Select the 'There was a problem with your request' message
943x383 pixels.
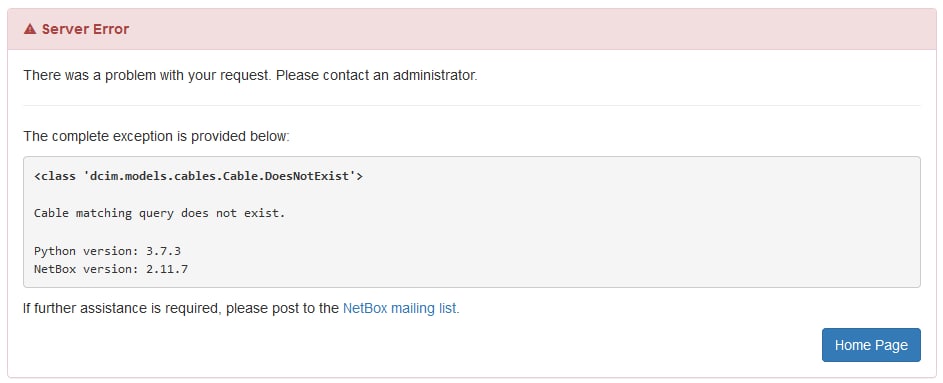click(250, 76)
